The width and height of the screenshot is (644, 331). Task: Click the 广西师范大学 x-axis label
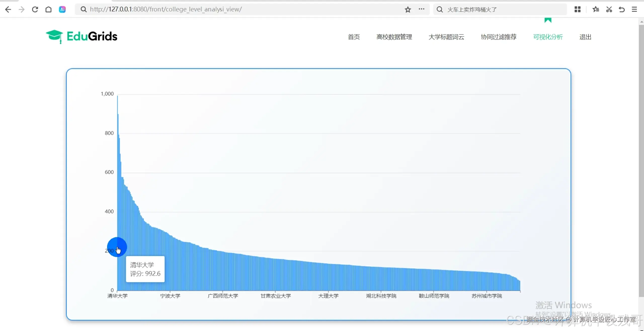pyautogui.click(x=223, y=296)
